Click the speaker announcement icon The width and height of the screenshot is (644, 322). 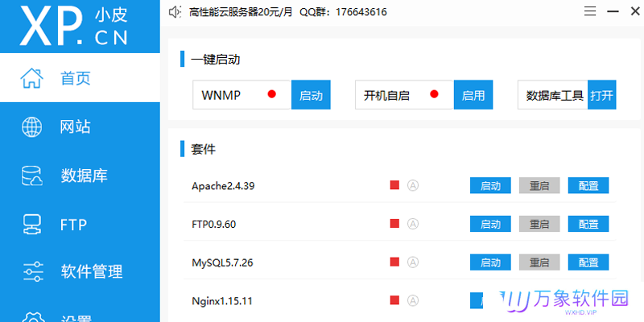pos(175,12)
